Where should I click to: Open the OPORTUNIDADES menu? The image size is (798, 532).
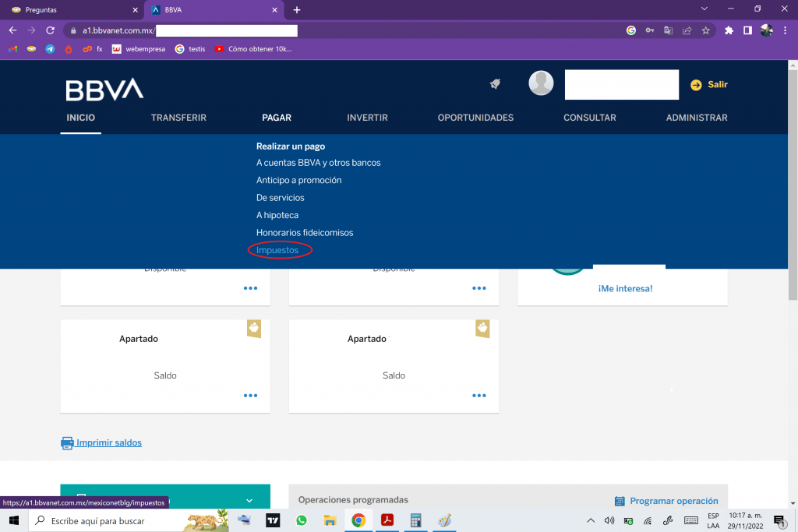[475, 118]
